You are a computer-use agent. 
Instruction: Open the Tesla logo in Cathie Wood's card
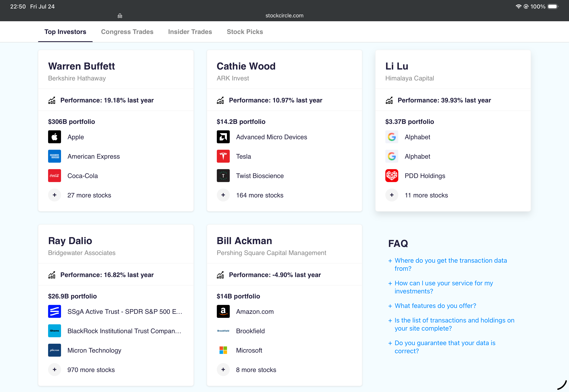click(x=223, y=156)
